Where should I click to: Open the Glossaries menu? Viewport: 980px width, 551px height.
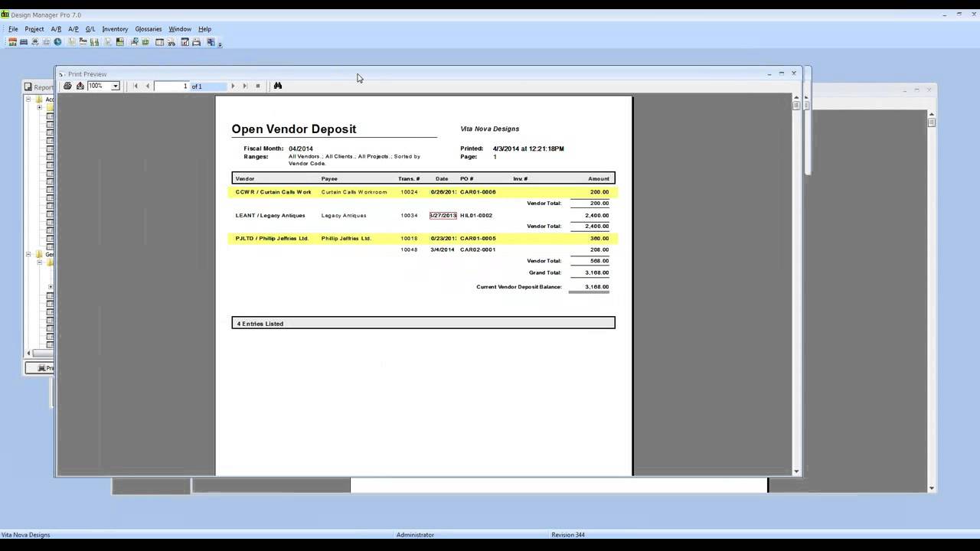[x=149, y=29]
